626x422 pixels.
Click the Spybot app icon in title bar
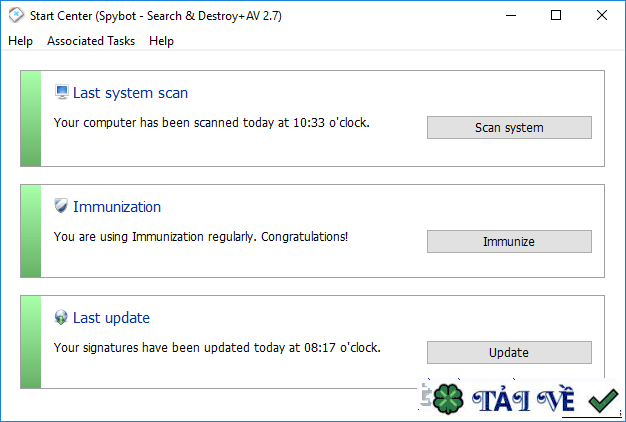click(x=16, y=16)
